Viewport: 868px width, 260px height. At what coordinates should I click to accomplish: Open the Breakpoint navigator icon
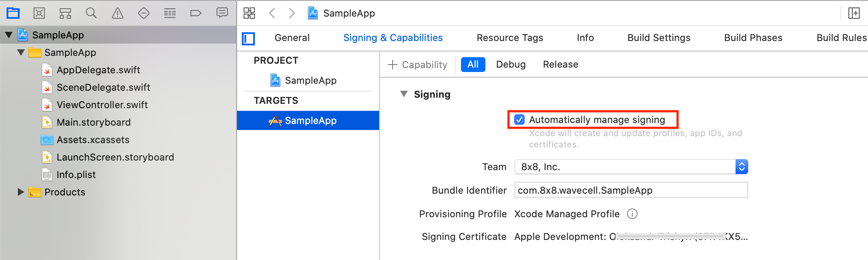tap(196, 13)
